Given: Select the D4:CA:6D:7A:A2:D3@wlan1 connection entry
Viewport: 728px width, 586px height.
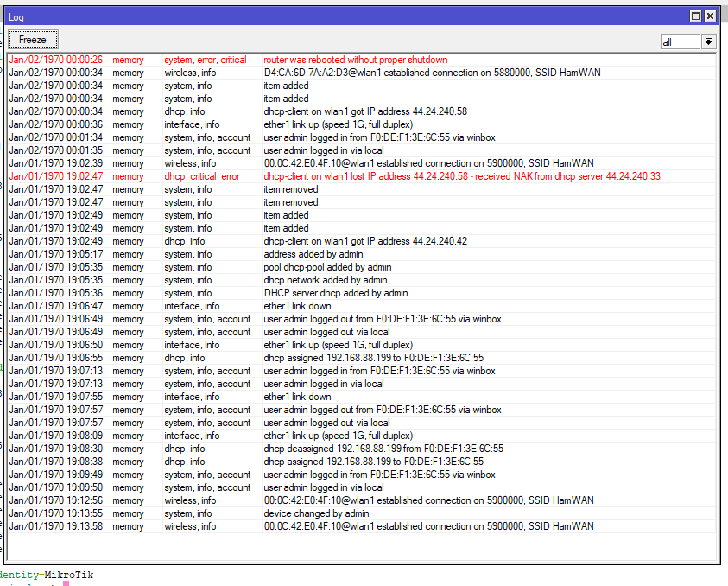Looking at the screenshot, I should tap(432, 73).
